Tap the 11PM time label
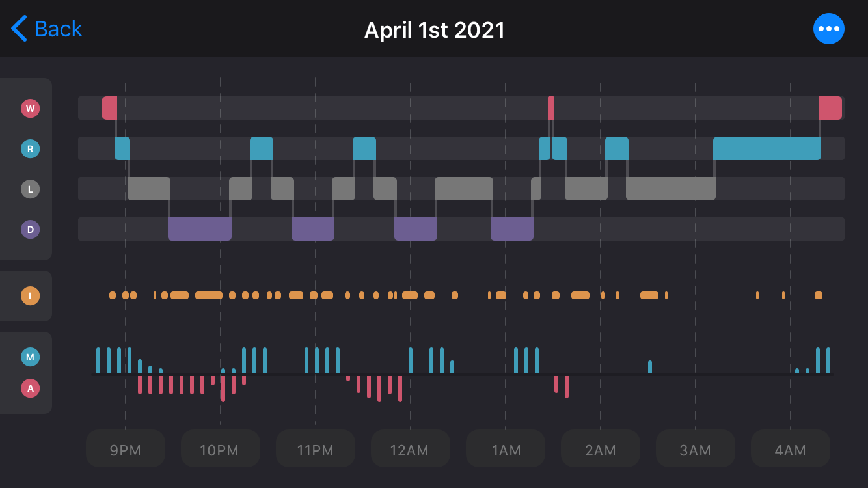Screen dimensions: 868x488 click(x=315, y=449)
